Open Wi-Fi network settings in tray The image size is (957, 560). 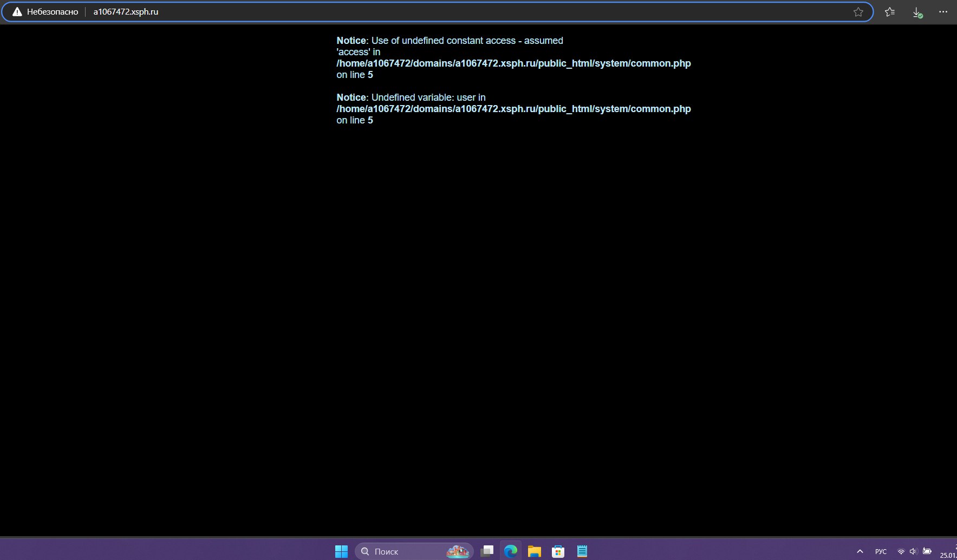click(x=901, y=551)
